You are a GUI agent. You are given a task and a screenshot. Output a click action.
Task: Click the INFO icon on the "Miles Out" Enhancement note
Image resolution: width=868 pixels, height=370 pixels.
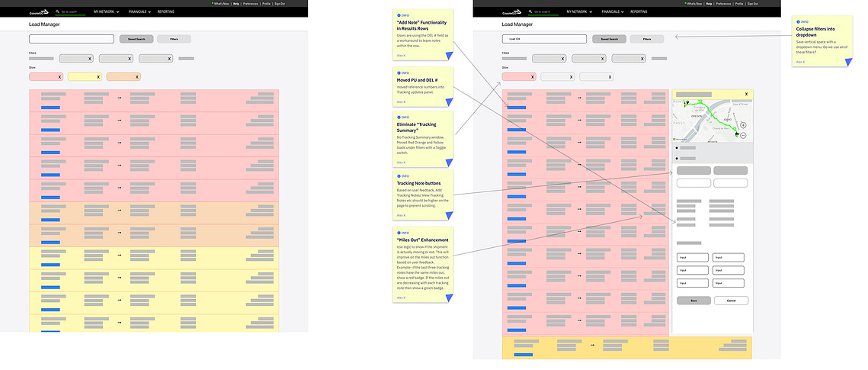coord(399,233)
